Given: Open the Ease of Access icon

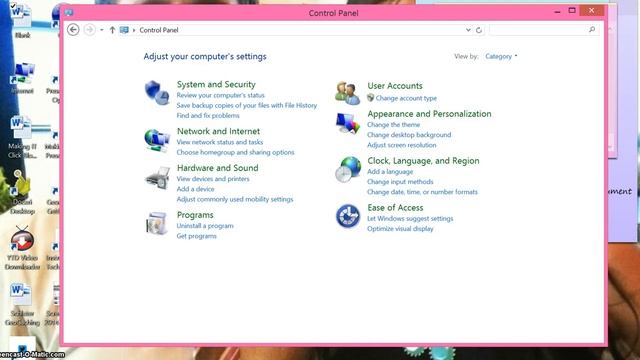Looking at the screenshot, I should click(348, 216).
